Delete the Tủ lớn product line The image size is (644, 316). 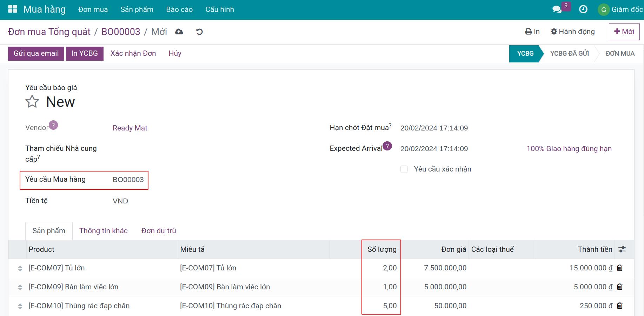620,268
